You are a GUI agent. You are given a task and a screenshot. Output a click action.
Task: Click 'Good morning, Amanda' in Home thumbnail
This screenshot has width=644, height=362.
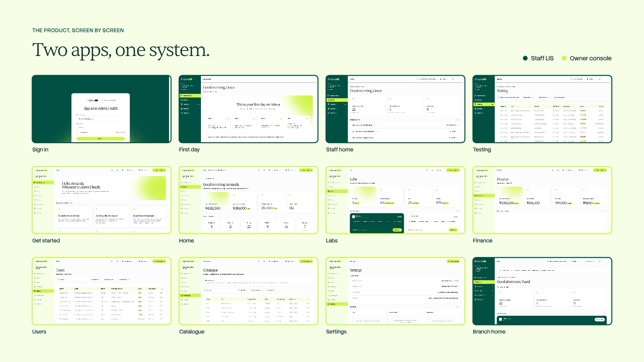tap(221, 185)
